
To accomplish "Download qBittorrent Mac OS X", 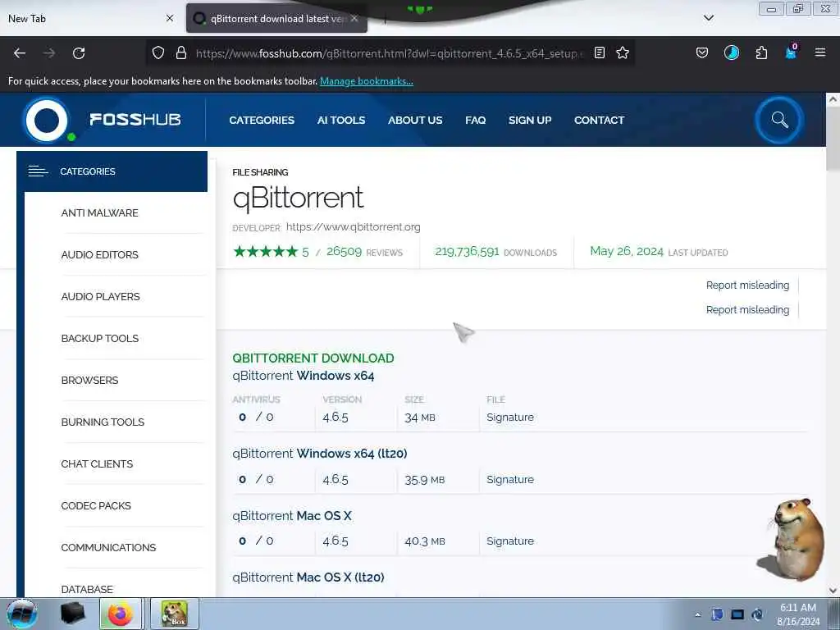I will point(292,516).
